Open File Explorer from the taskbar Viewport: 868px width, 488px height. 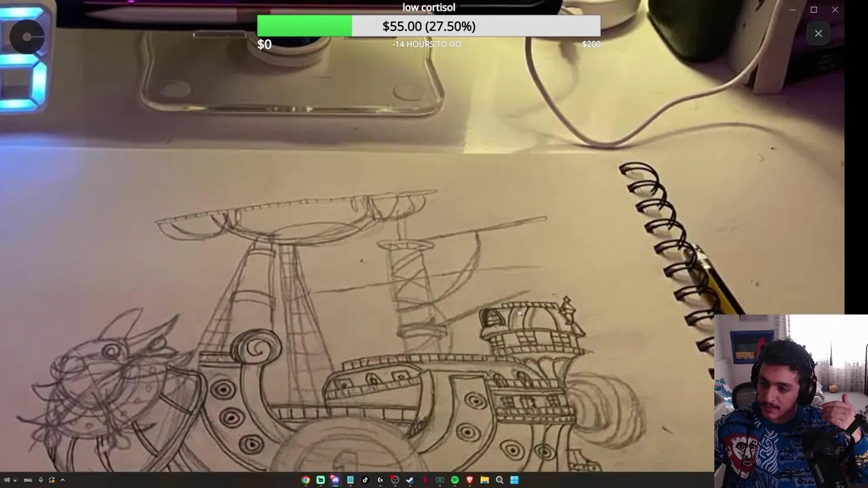pyautogui.click(x=484, y=480)
